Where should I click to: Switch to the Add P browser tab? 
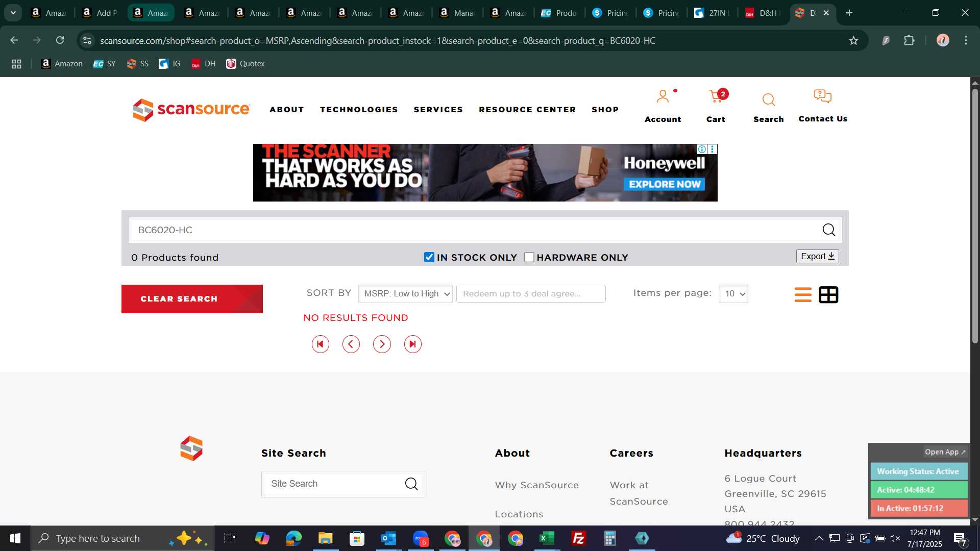100,13
